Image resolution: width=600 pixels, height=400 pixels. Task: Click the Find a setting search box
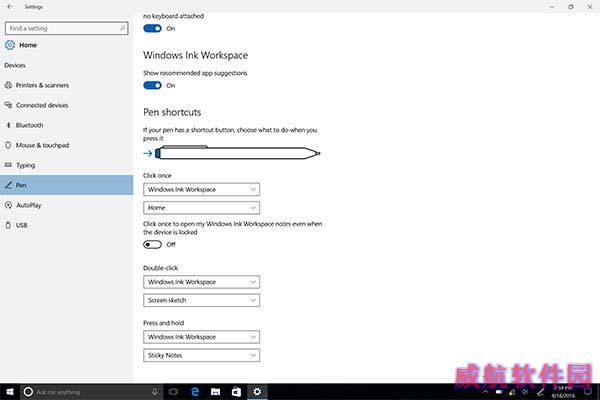click(67, 28)
